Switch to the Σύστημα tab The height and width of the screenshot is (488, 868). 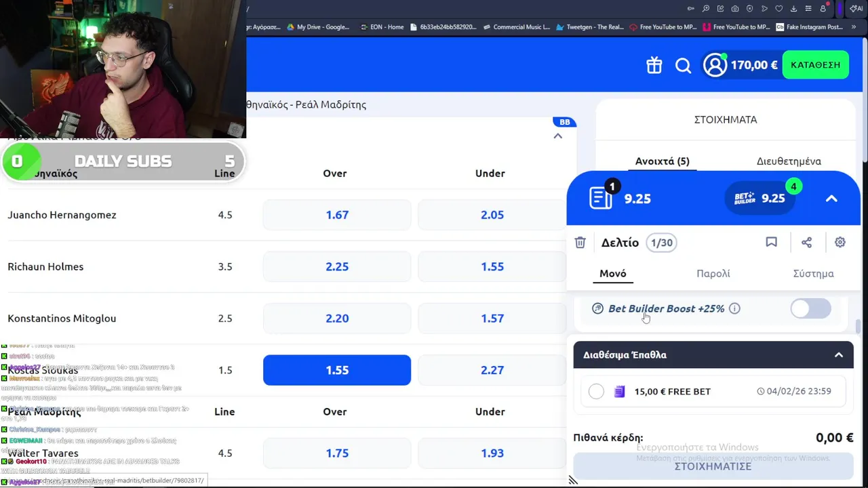[x=813, y=274]
